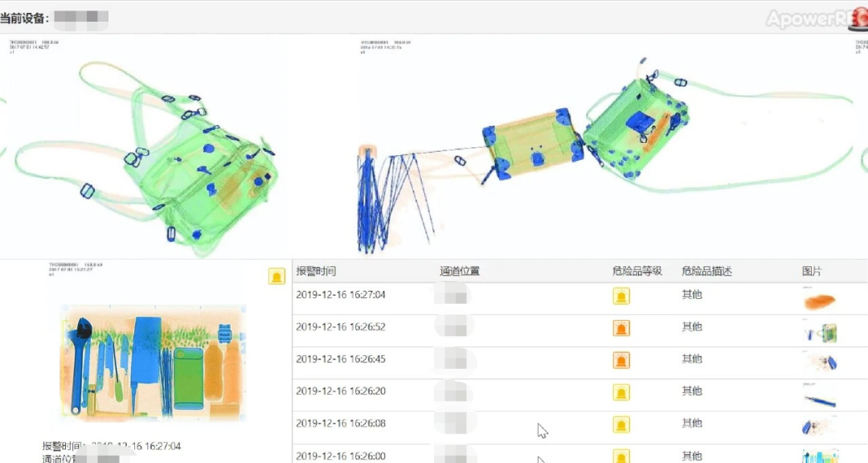Image resolution: width=868 pixels, height=463 pixels.
Task: Click the orange alarm level icon for 16:26:45
Action: tap(621, 360)
